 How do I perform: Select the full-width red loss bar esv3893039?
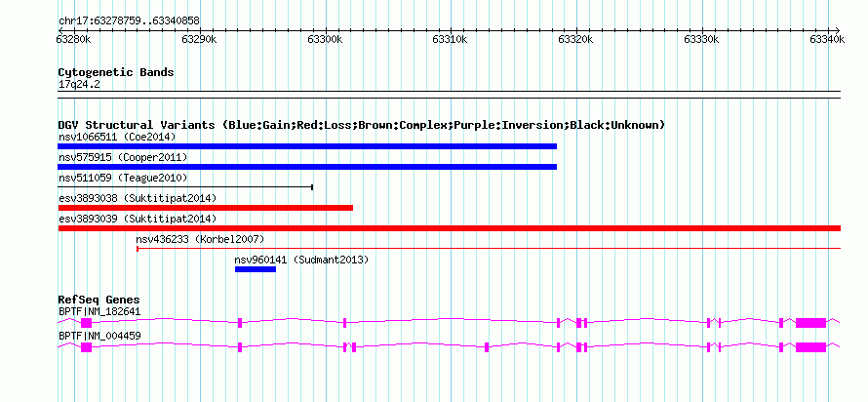point(450,228)
